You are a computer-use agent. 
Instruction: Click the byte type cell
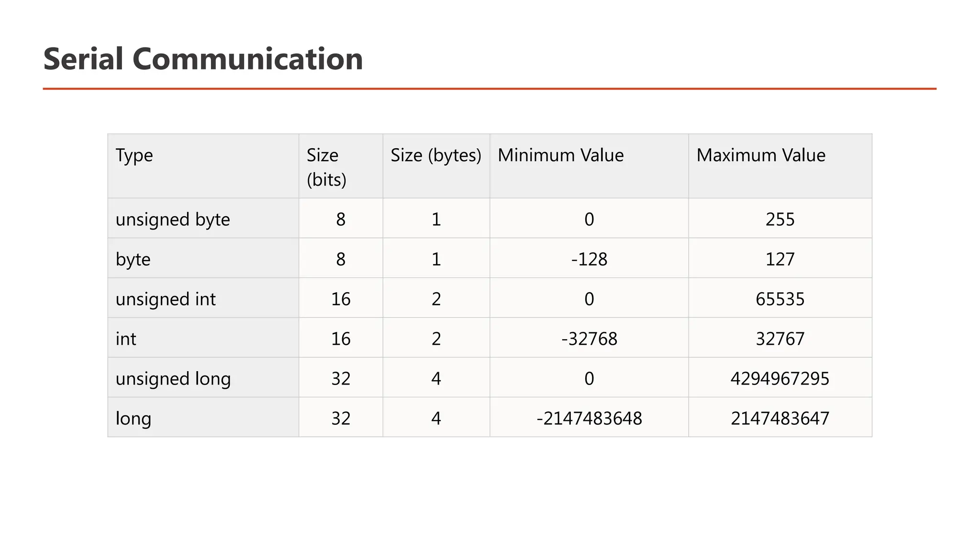tap(203, 258)
